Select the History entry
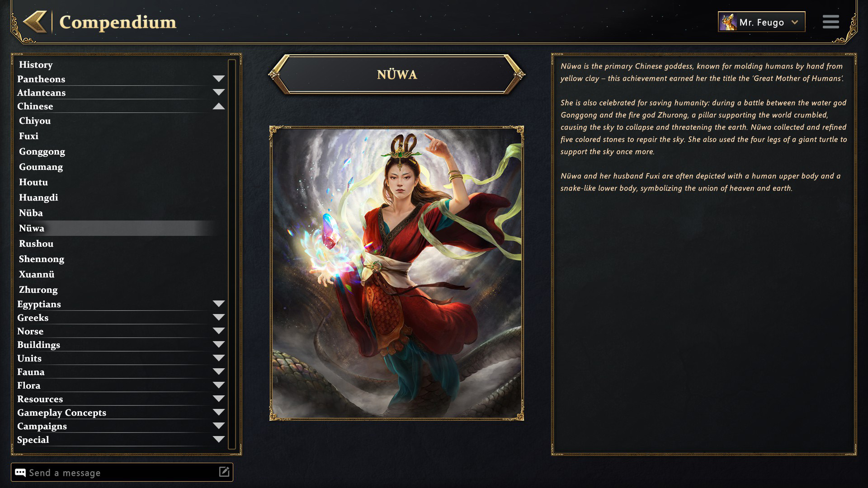 [36, 65]
